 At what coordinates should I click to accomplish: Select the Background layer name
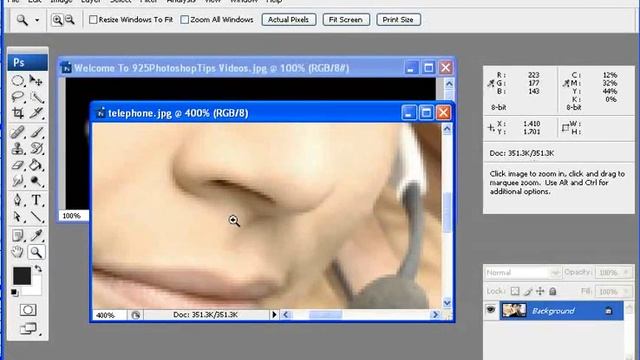click(x=553, y=311)
